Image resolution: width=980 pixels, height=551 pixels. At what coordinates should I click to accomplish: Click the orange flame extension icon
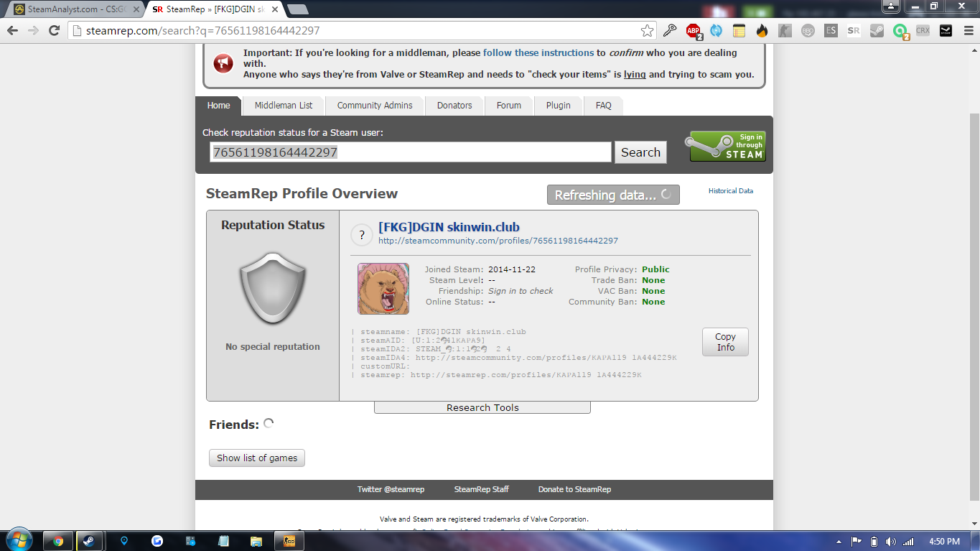click(x=762, y=31)
